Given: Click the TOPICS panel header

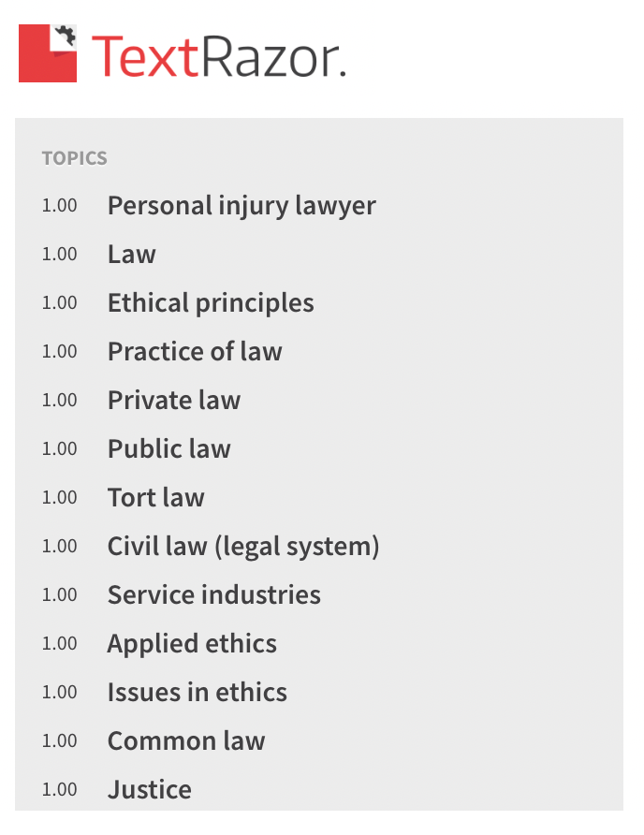Looking at the screenshot, I should tap(74, 158).
